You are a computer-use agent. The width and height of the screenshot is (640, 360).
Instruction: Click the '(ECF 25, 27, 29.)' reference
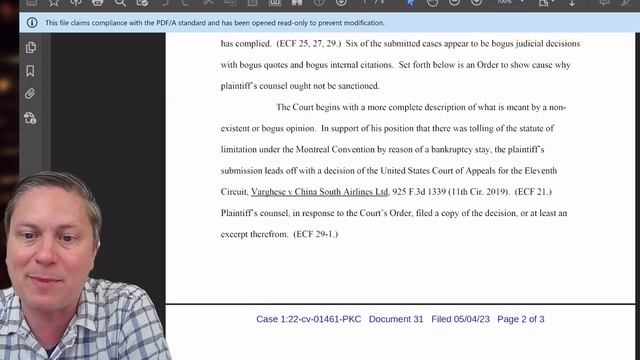tap(309, 44)
